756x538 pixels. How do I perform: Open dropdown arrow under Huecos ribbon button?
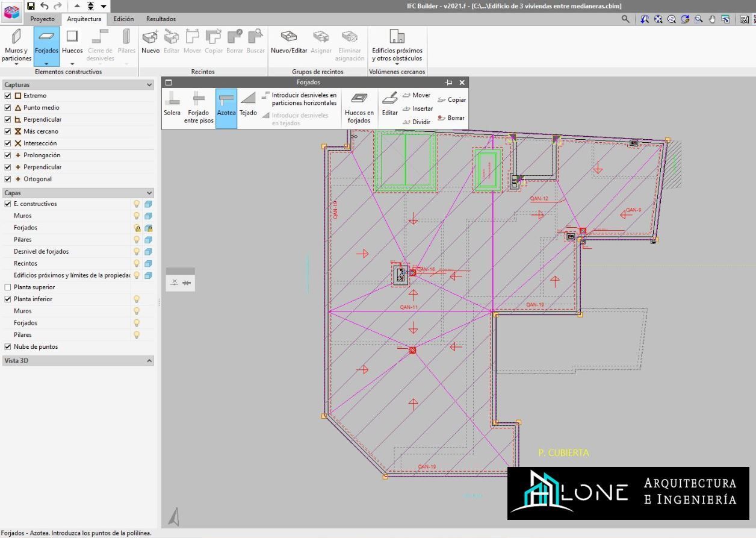72,64
